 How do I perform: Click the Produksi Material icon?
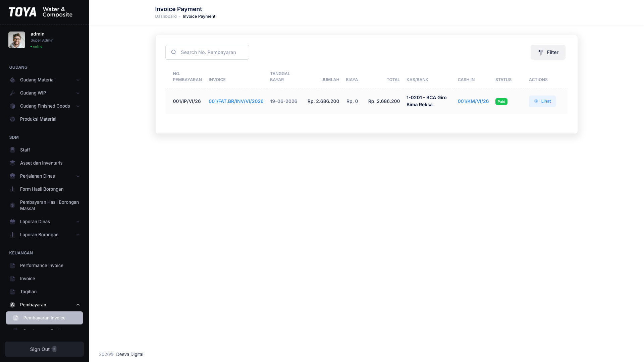tap(12, 119)
